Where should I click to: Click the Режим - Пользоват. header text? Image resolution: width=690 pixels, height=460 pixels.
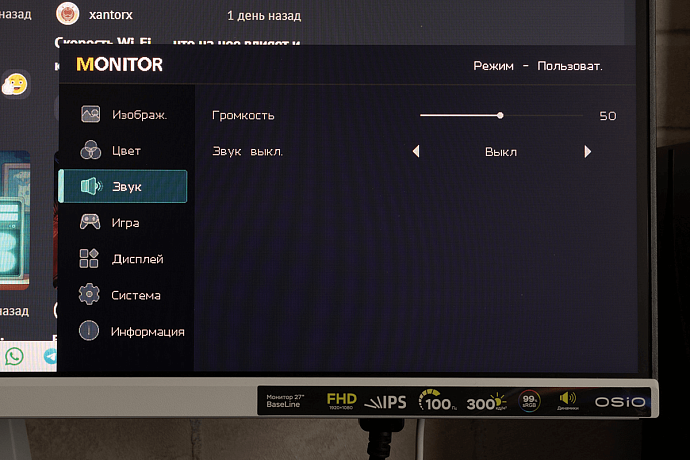(x=538, y=66)
